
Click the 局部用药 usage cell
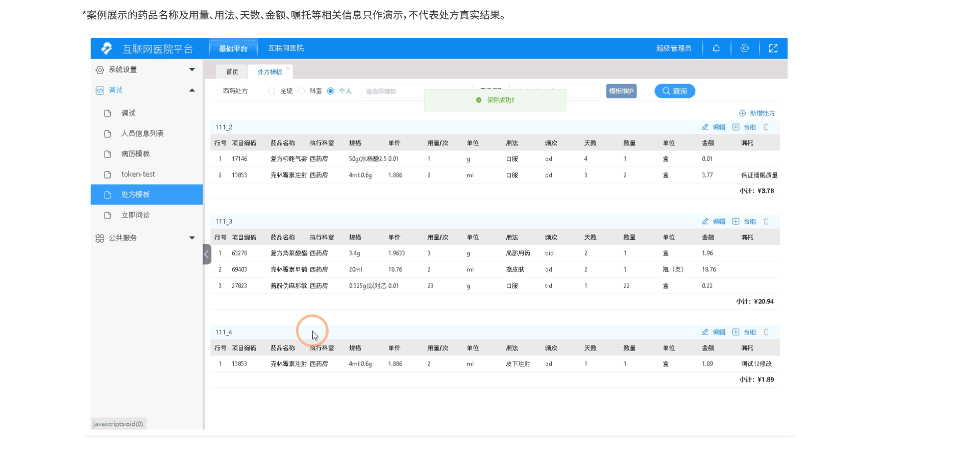coord(518,253)
